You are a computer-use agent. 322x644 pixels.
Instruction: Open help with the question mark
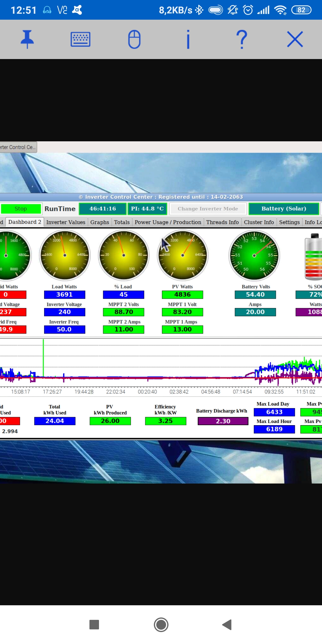click(x=241, y=39)
